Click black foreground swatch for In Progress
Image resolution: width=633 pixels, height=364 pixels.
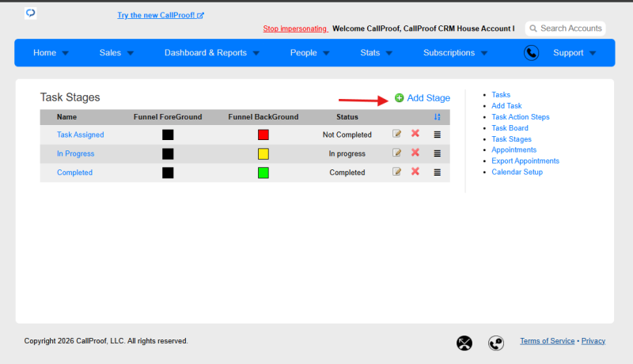pyautogui.click(x=168, y=154)
